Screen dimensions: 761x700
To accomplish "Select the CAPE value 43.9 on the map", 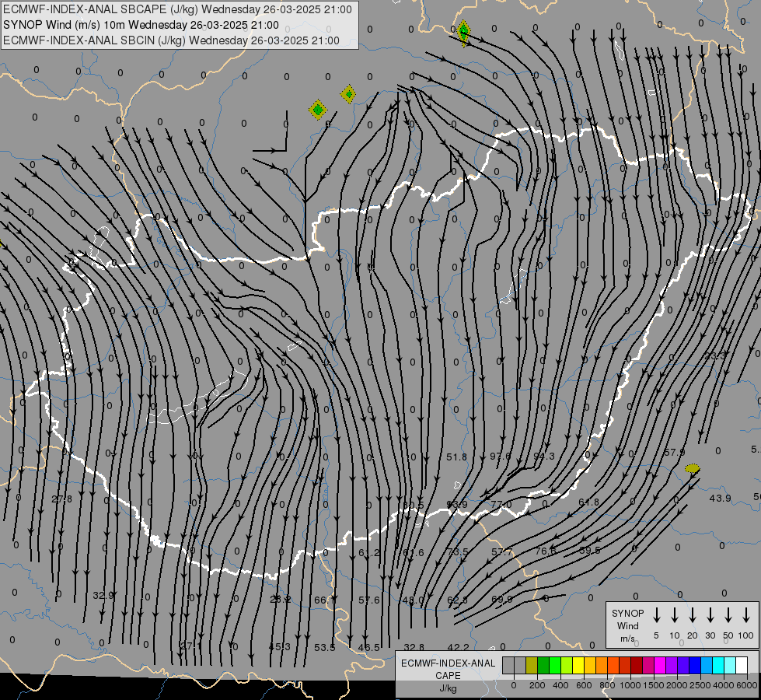I will click(x=721, y=499).
